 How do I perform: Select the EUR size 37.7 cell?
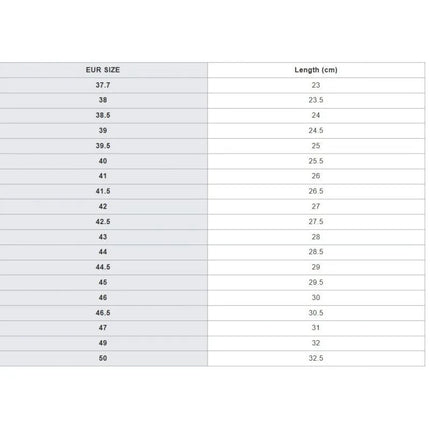coord(103,85)
